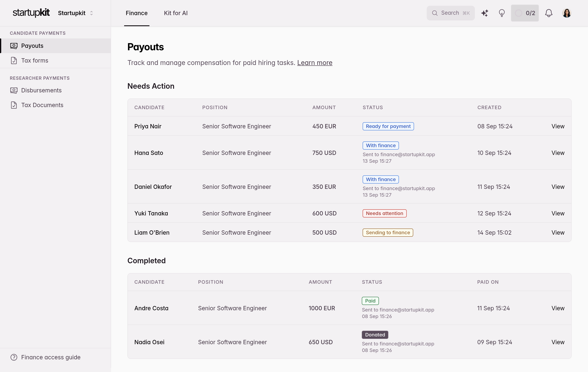Select candidate name Daniel Okafor
The image size is (588, 372).
pos(153,187)
